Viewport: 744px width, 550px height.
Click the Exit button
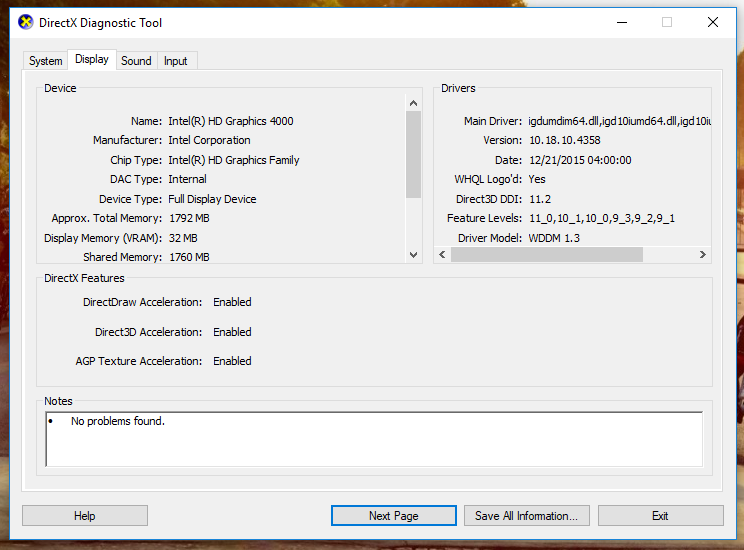tap(660, 515)
